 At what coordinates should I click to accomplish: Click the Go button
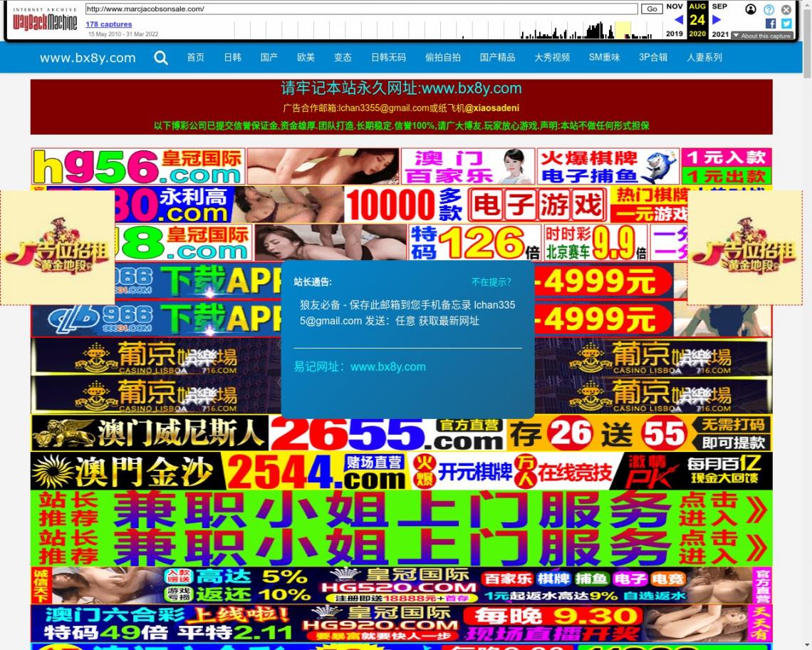click(652, 9)
